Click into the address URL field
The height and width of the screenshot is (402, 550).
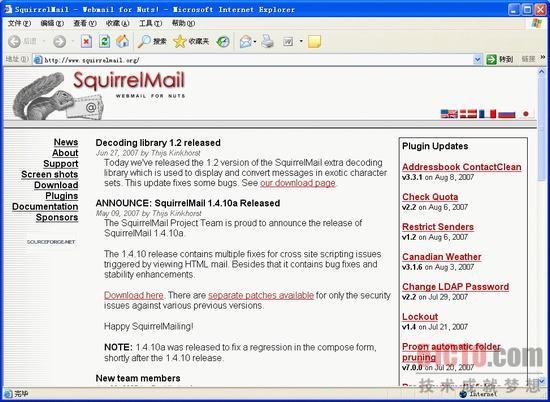pyautogui.click(x=253, y=60)
